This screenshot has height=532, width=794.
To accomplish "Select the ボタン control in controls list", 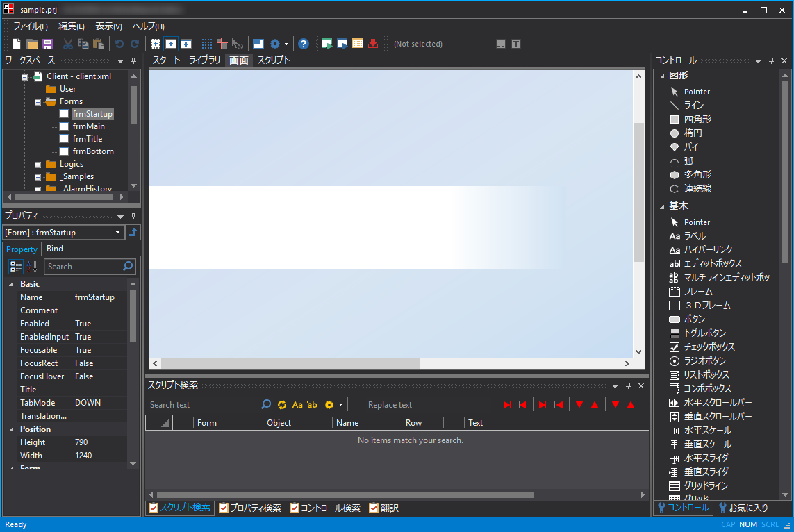I will coord(693,319).
